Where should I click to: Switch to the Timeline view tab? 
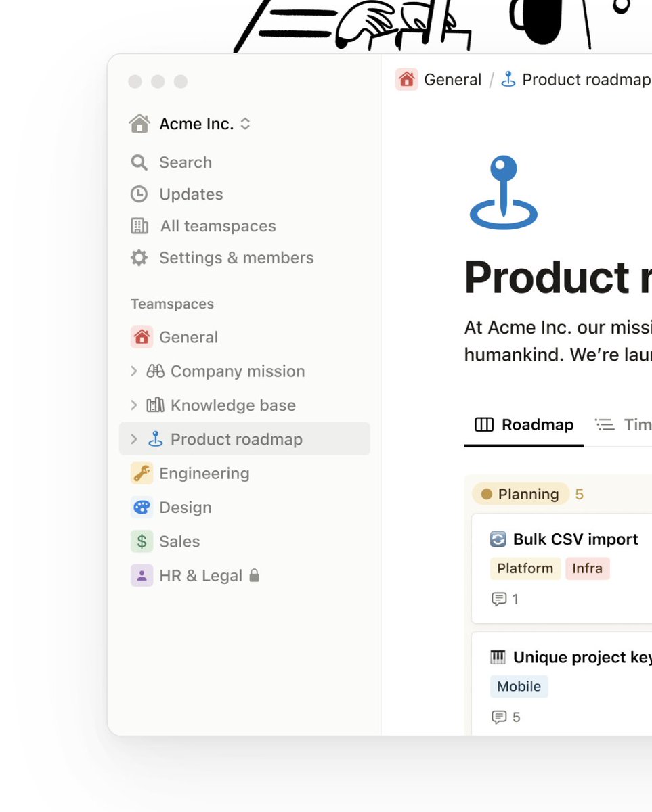(x=623, y=425)
